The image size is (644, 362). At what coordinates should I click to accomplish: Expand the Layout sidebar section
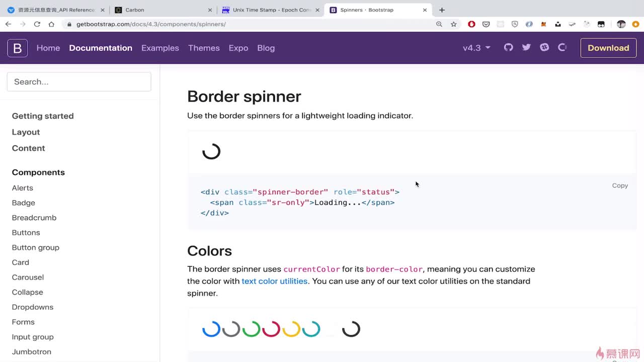tap(26, 132)
